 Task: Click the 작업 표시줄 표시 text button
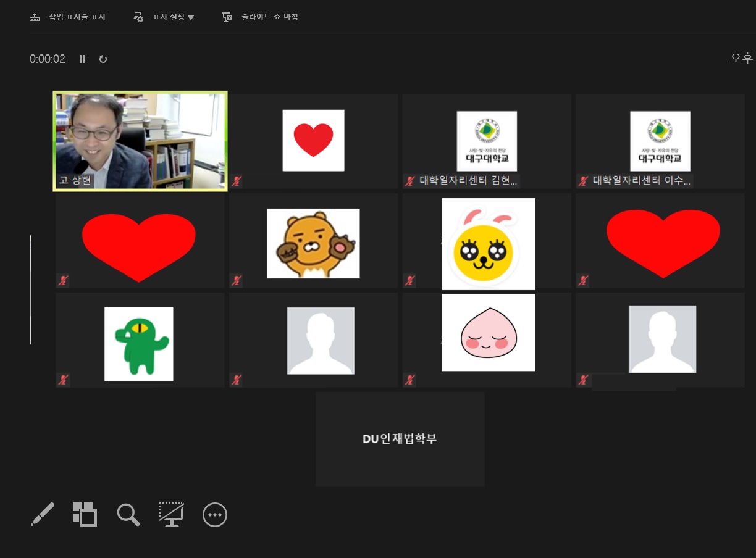coord(77,17)
